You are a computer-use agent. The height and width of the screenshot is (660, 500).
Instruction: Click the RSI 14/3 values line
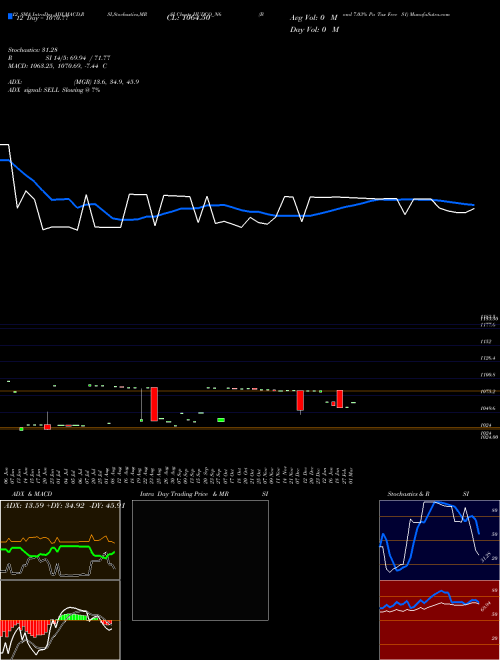[59, 58]
